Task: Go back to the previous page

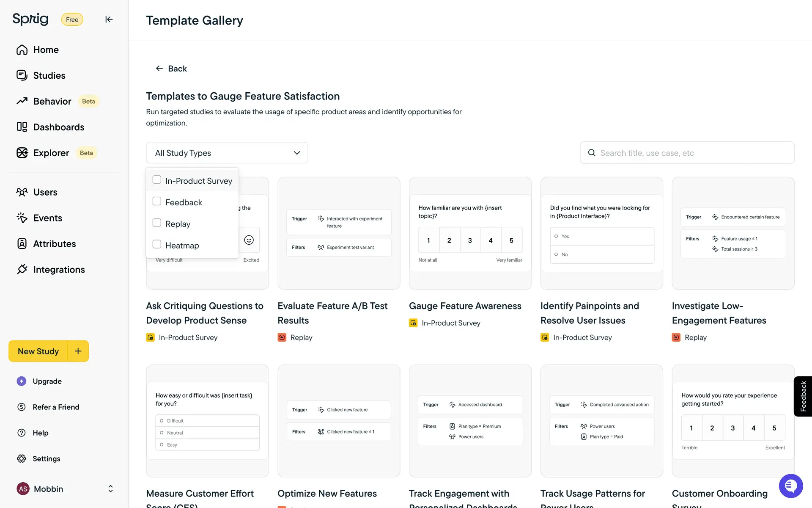Action: [171, 69]
